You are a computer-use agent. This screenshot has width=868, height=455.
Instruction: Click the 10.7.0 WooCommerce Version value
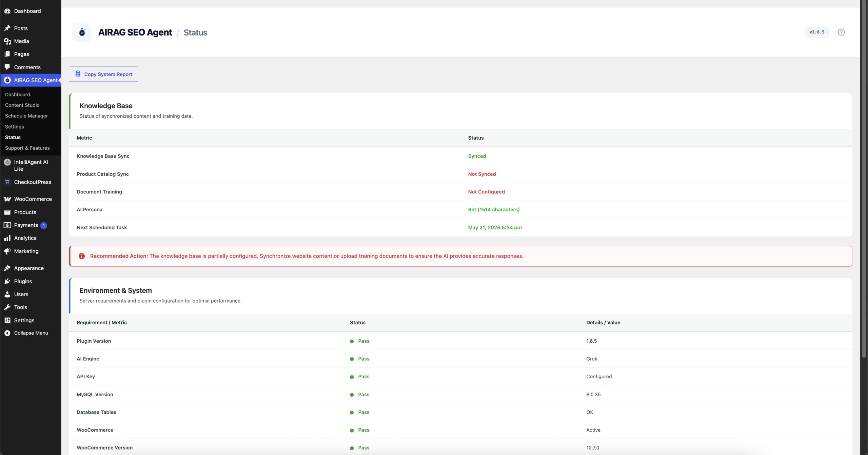tap(593, 448)
